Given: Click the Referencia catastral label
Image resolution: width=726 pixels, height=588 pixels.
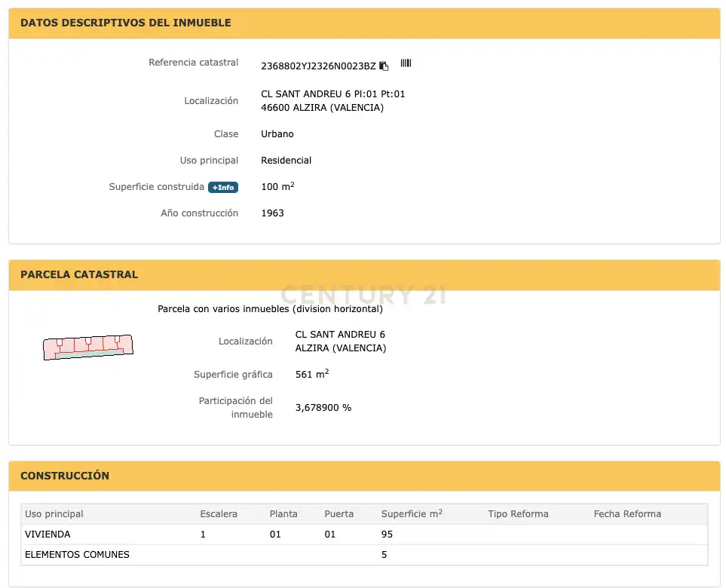Looking at the screenshot, I should pos(194,63).
